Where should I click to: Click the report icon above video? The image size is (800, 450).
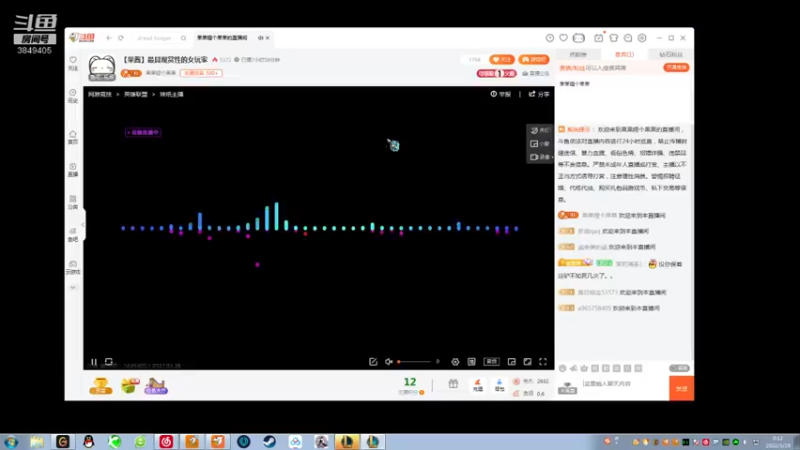tap(501, 94)
